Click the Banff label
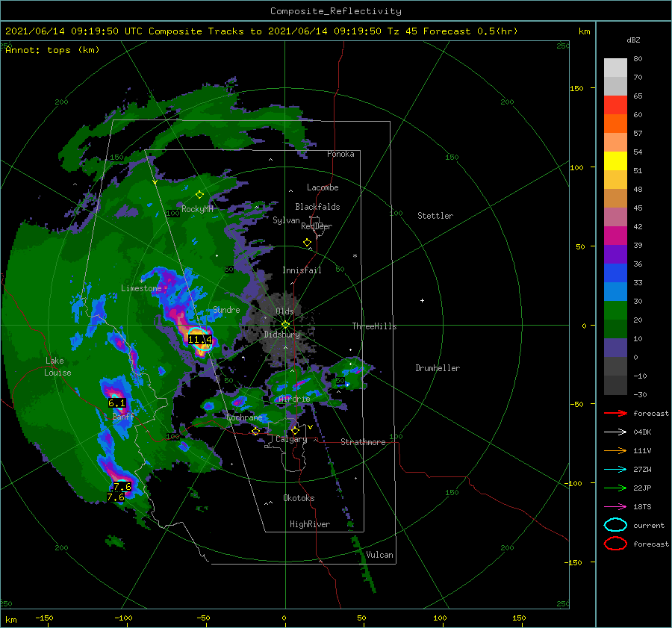Viewport: 672px width, 628px height. [123, 417]
